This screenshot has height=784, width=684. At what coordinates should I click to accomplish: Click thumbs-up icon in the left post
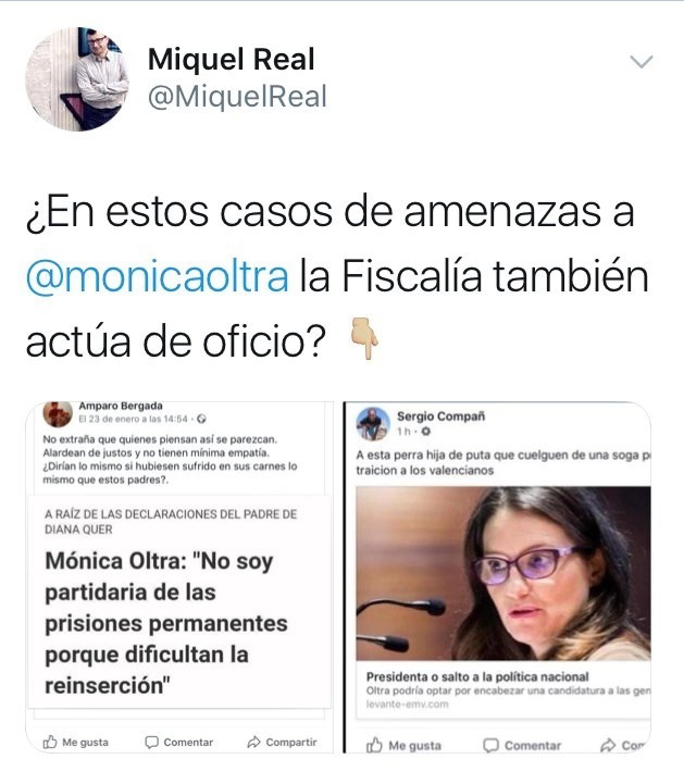(x=50, y=742)
